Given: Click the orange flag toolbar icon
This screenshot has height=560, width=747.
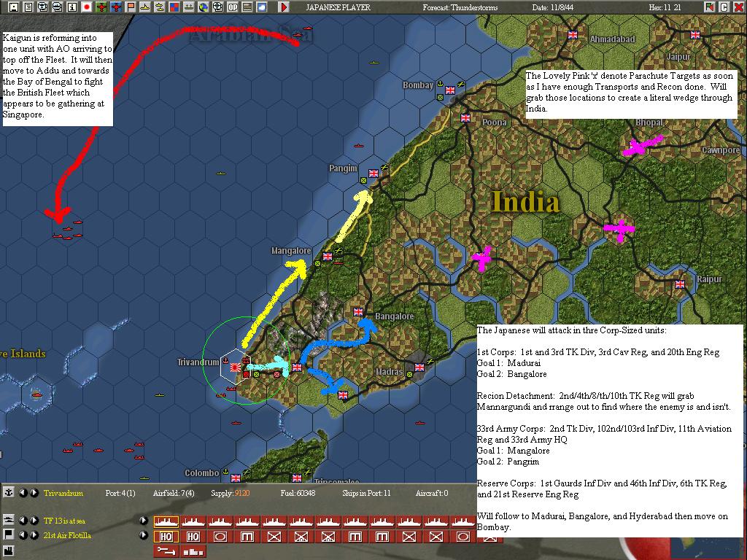Looking at the screenshot, I should 130,7.
